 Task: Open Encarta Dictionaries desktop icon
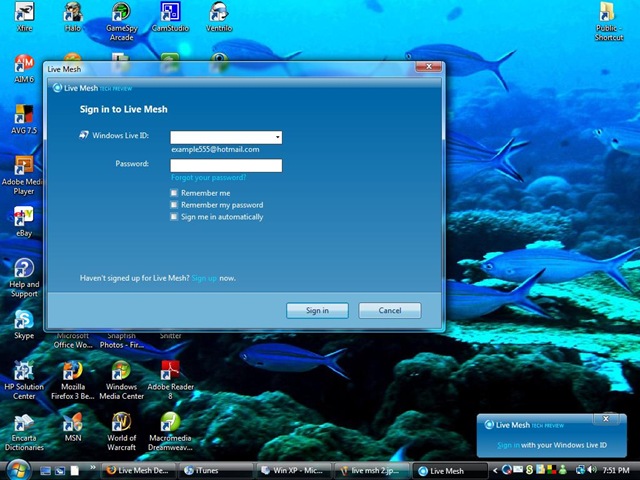coord(24,432)
